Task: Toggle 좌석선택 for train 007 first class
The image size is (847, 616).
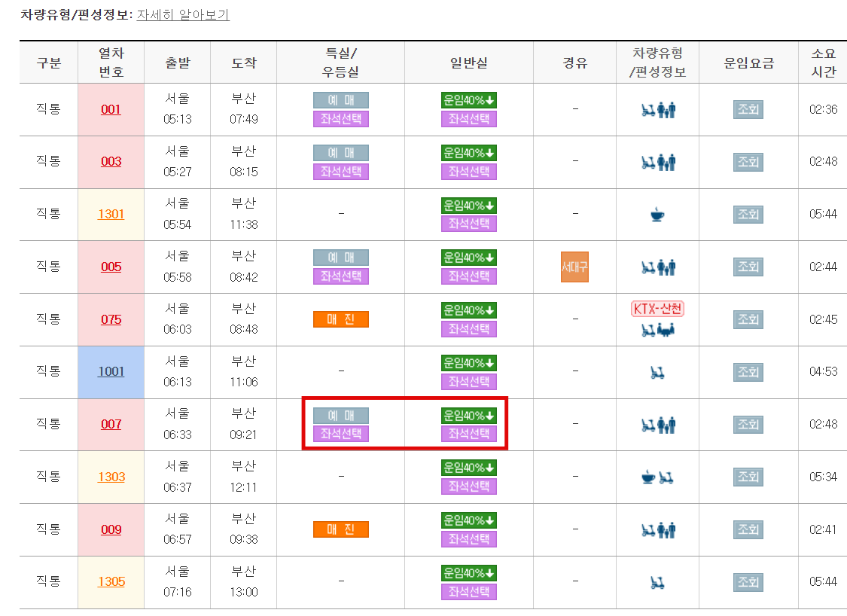Action: (340, 434)
